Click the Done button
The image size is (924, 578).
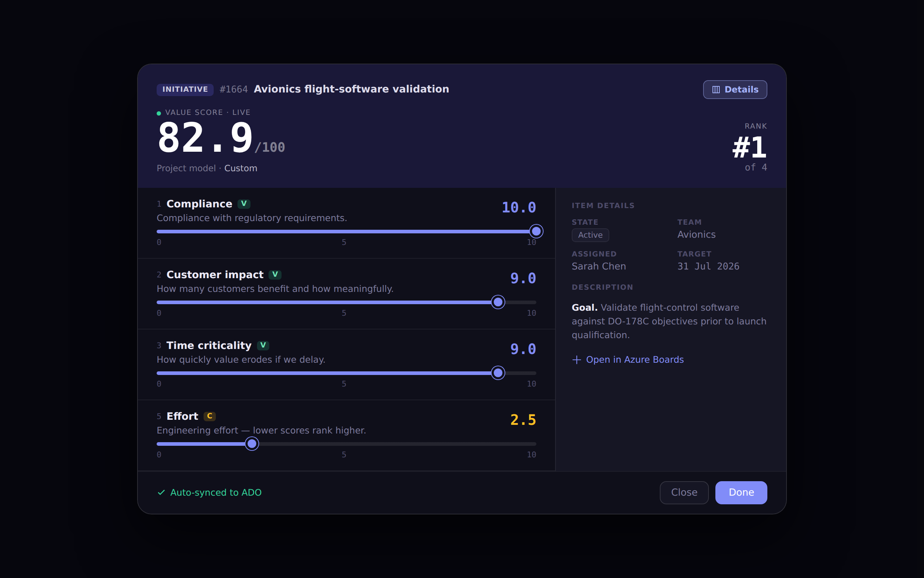[741, 492]
